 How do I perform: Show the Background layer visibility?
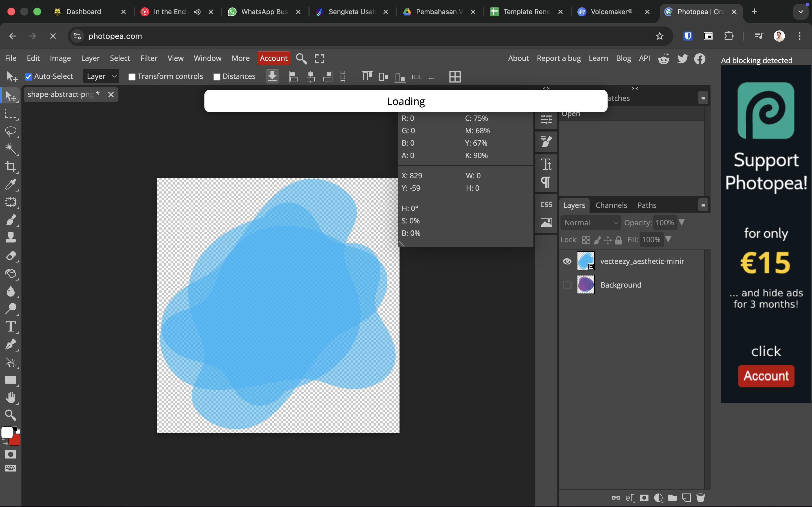[x=567, y=285]
